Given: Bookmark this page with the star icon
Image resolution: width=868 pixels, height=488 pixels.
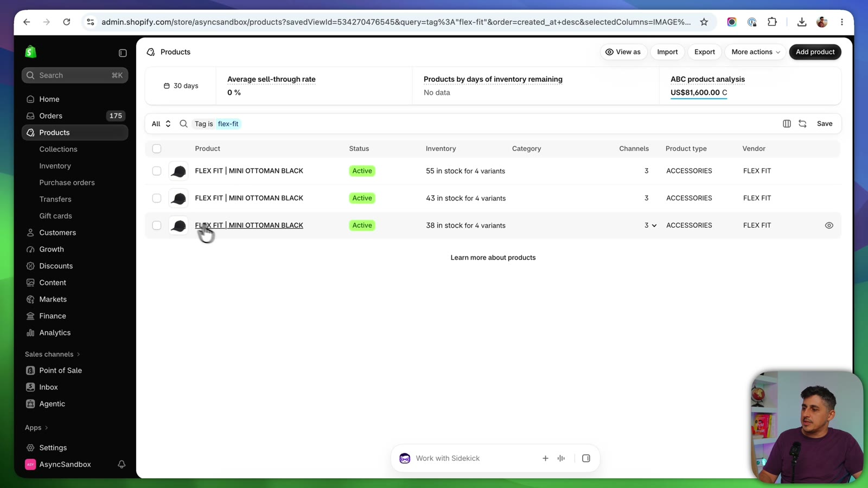Looking at the screenshot, I should [704, 22].
